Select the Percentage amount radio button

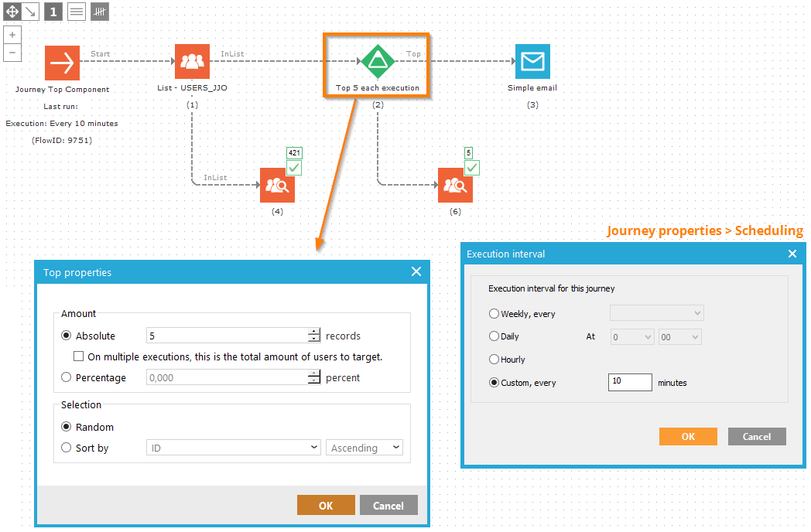pyautogui.click(x=66, y=377)
